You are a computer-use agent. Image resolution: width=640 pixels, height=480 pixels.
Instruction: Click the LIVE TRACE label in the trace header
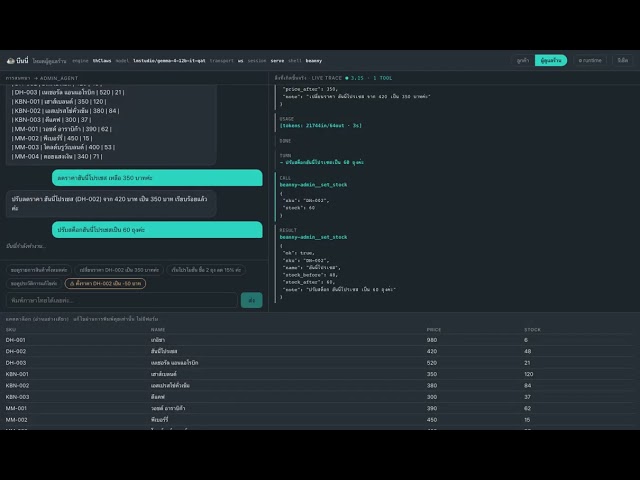(327, 78)
